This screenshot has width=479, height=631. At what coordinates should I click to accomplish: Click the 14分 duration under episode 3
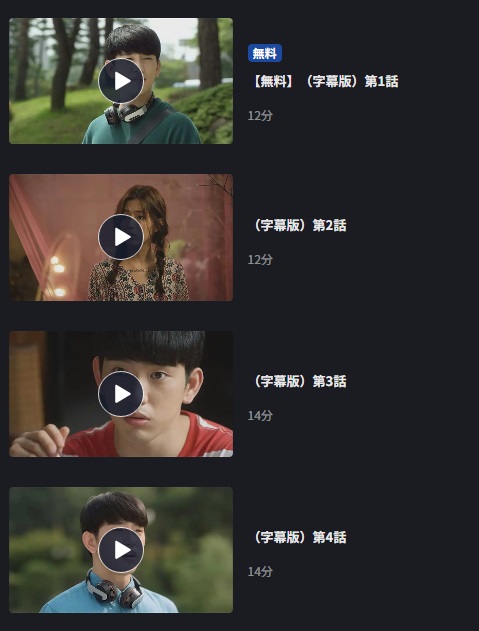[260, 416]
